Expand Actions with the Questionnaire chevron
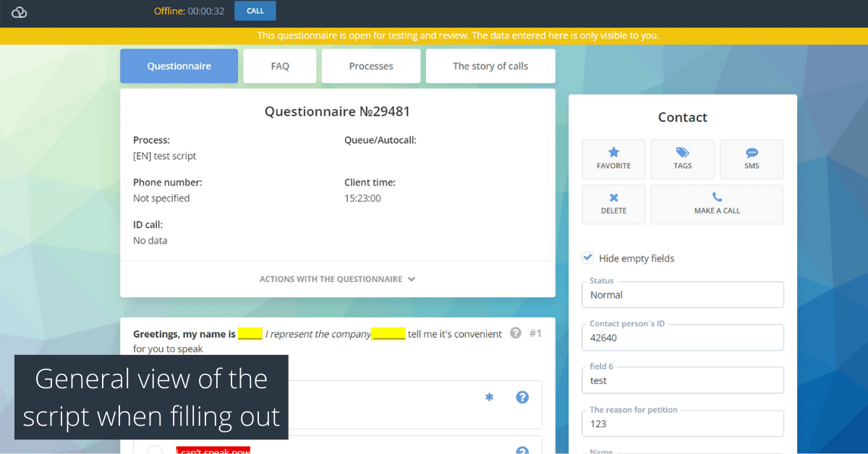This screenshot has width=868, height=454. click(412, 279)
